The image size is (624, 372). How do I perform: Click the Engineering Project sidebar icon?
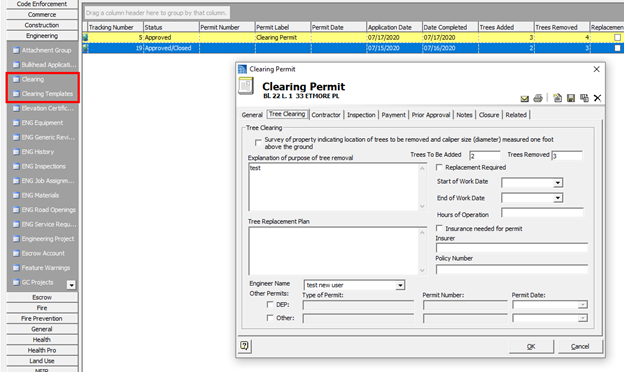pos(16,239)
